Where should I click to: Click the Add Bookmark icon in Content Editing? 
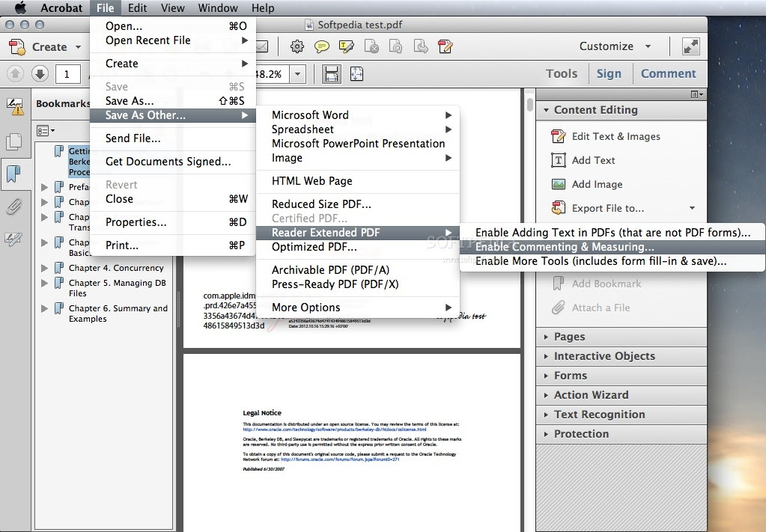tap(558, 284)
